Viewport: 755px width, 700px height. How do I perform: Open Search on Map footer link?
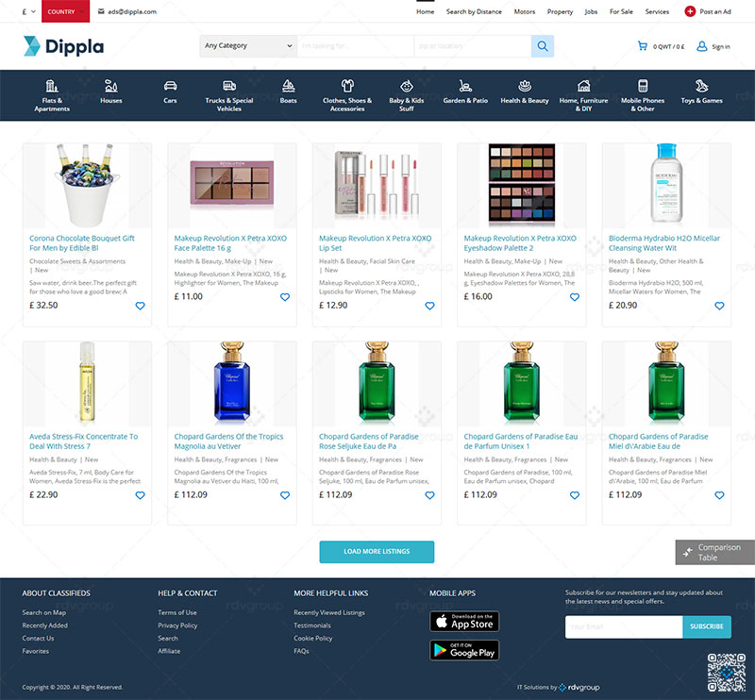click(43, 612)
